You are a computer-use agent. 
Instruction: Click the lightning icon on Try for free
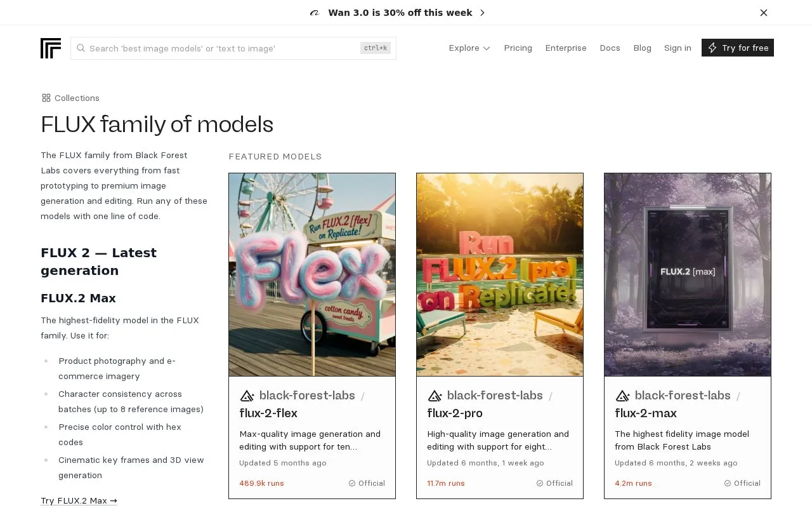pos(712,48)
